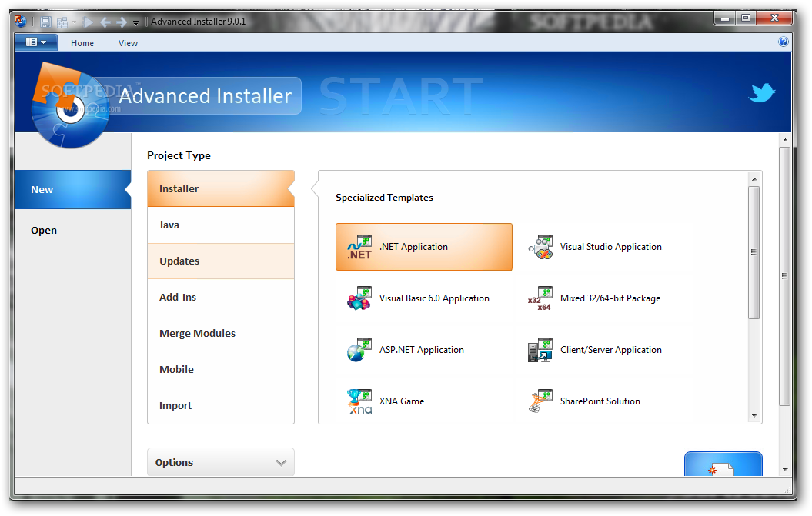
Task: Click the Build icon in quick access toolbar
Action: pos(62,22)
